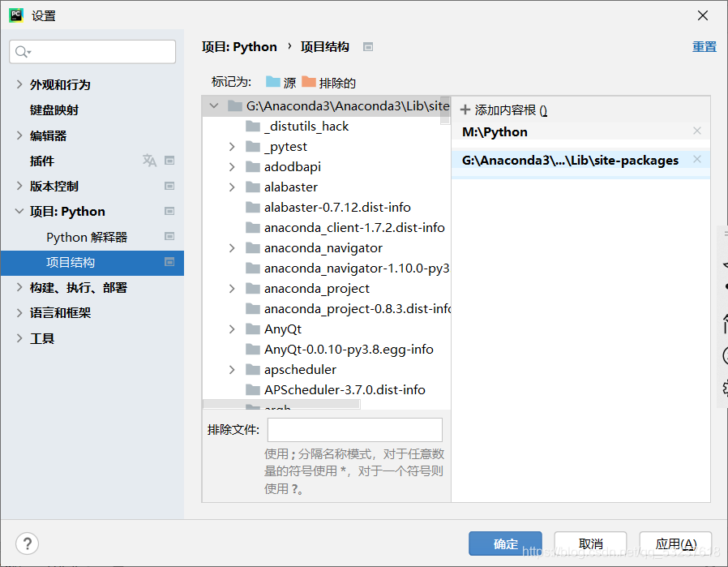Collapse the G:\Anaconda3 site-packages root tree
Image resolution: width=728 pixels, height=567 pixels.
pyautogui.click(x=213, y=106)
